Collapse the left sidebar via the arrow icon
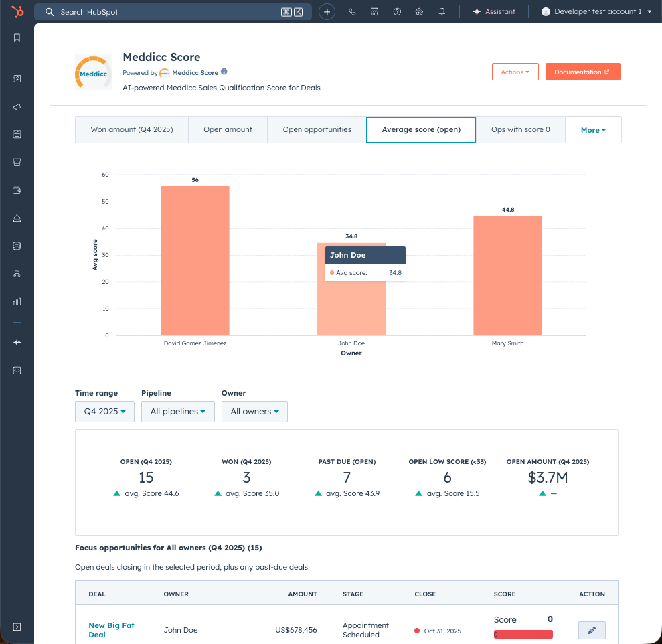Screen dimensions: 662x644 [17, 627]
